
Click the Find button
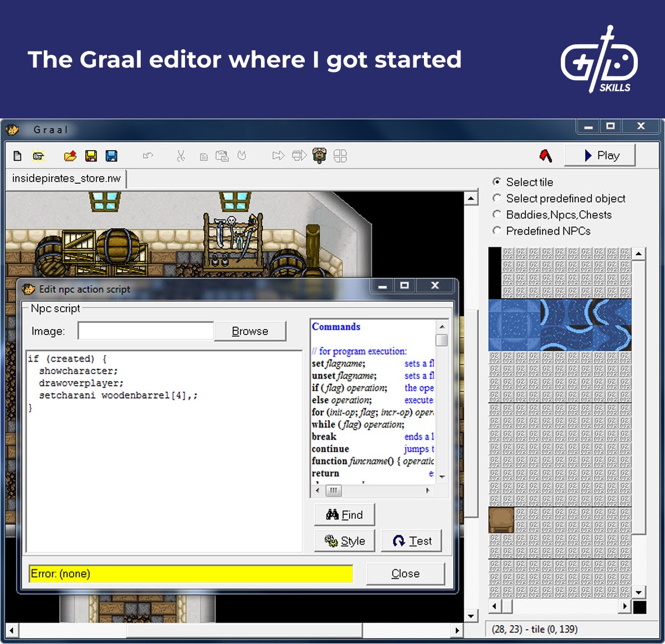click(x=344, y=515)
